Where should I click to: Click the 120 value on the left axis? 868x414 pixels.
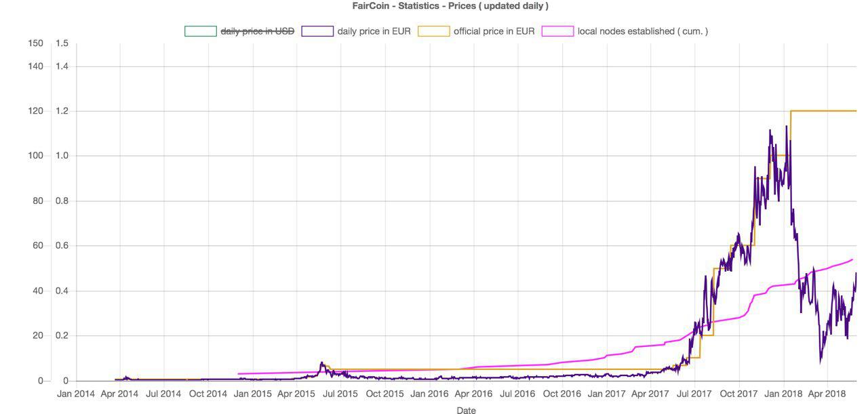pos(35,111)
